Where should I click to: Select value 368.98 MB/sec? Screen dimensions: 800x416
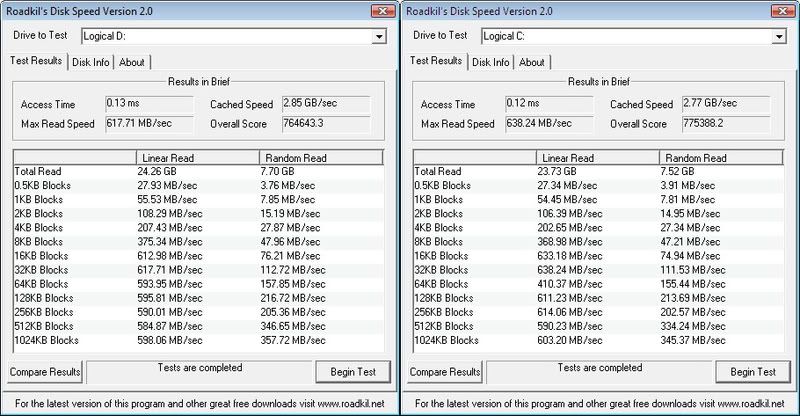point(569,242)
